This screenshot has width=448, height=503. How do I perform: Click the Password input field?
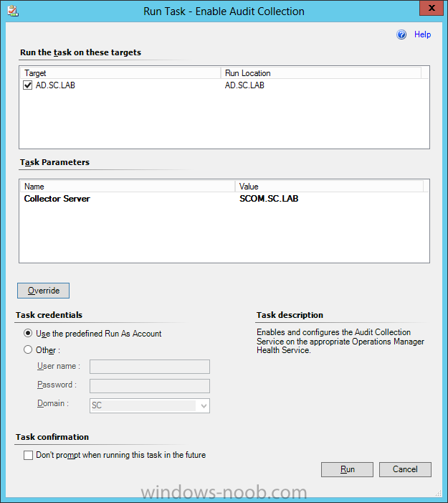150,386
